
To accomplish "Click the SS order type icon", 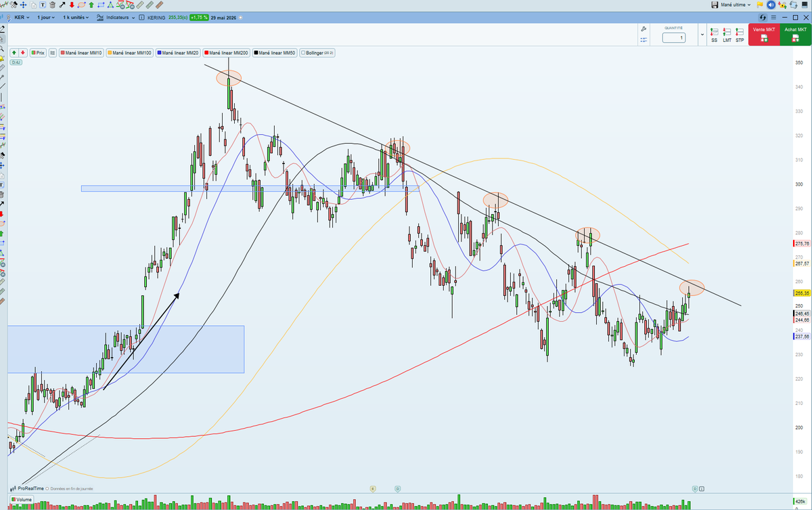I will (x=714, y=35).
